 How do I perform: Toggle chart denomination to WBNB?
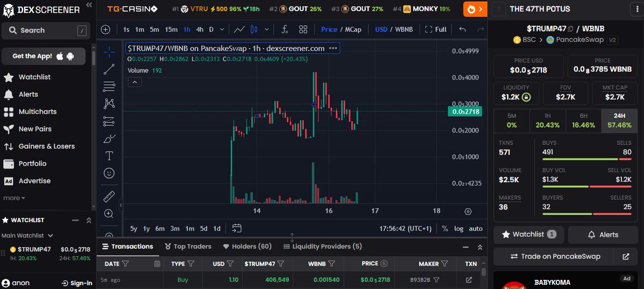tap(404, 30)
